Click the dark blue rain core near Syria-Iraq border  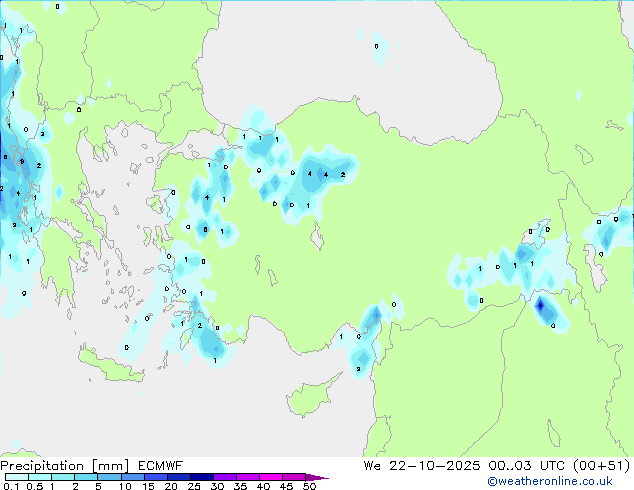(x=541, y=305)
